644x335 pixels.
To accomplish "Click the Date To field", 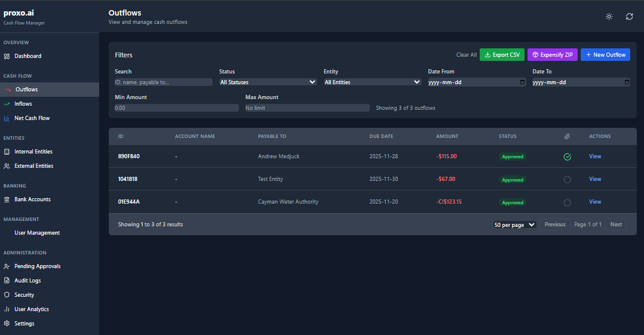I will [581, 82].
